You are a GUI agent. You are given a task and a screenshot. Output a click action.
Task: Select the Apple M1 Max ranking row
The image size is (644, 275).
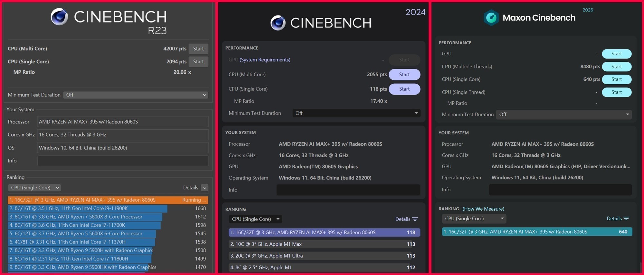tap(324, 244)
